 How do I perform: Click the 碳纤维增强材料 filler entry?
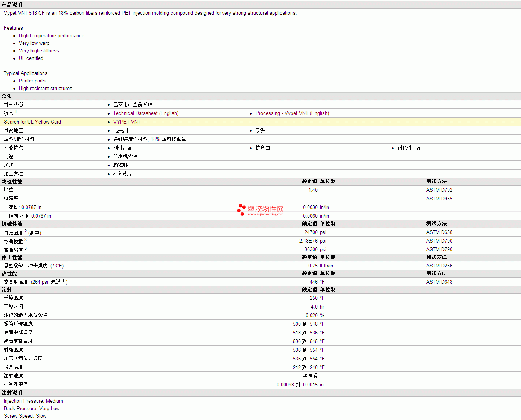(x=130, y=139)
